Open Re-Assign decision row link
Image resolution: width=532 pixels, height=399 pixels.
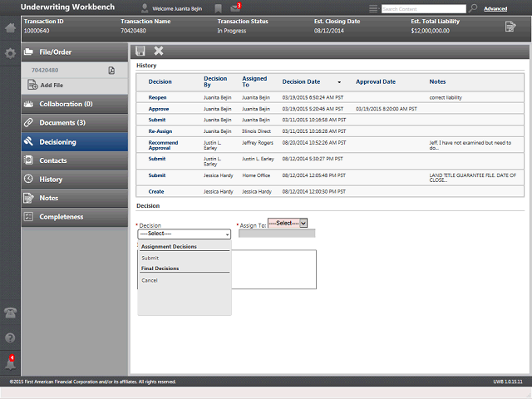point(160,131)
